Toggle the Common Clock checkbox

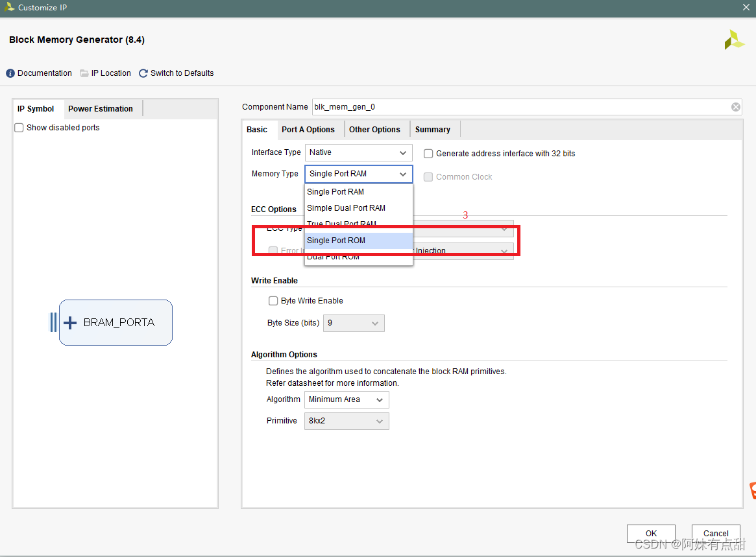(428, 177)
